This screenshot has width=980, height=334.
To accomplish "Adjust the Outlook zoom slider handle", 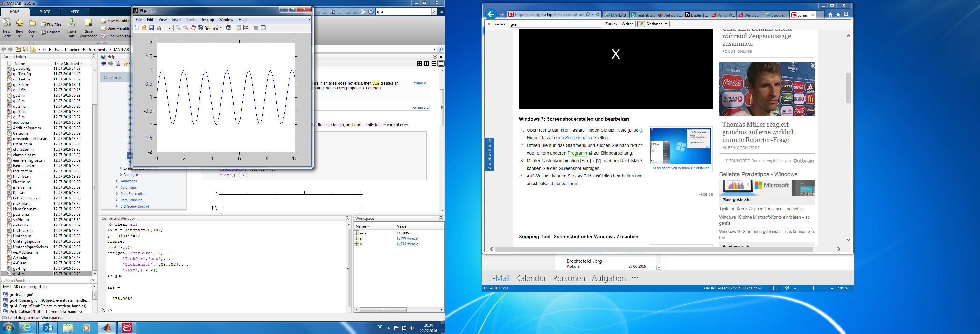I will coord(813,288).
